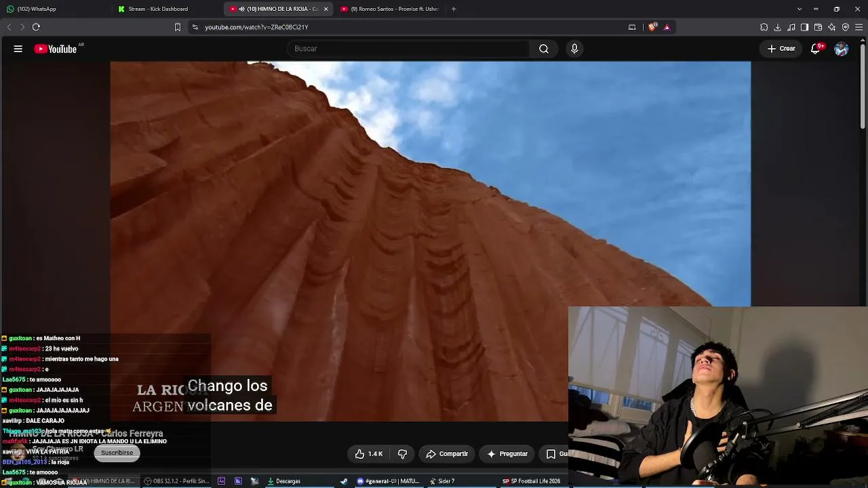Toggle the browser sidebar panel
The image size is (868, 488).
(x=805, y=27)
